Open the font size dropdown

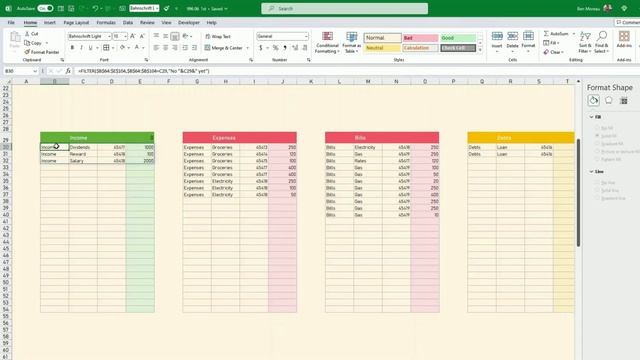(125, 36)
